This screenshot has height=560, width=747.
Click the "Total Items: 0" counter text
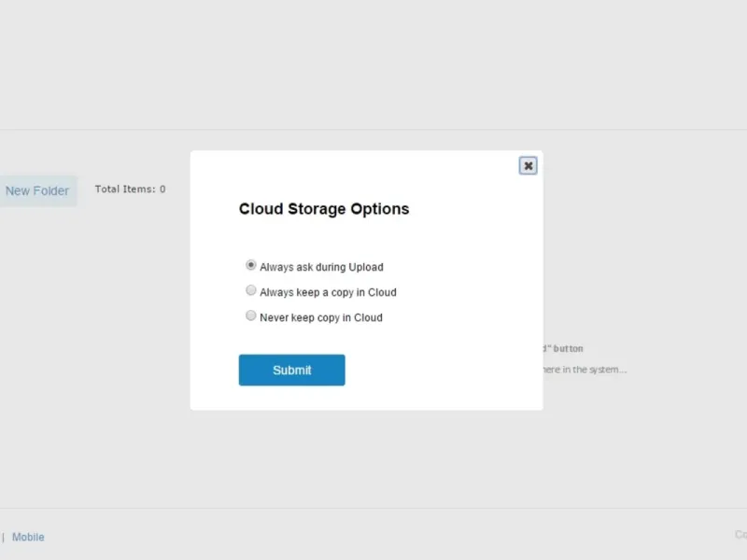(x=130, y=189)
